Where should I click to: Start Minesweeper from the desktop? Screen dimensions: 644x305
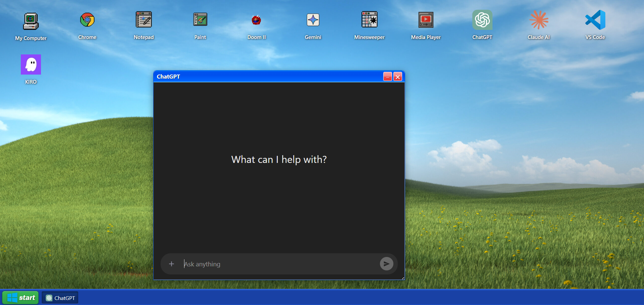pyautogui.click(x=370, y=19)
